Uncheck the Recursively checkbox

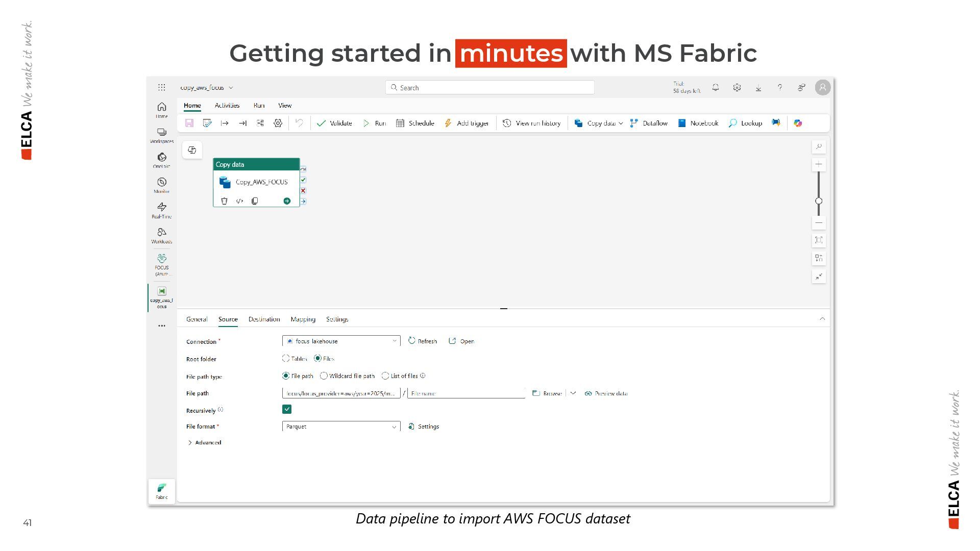[x=287, y=409]
